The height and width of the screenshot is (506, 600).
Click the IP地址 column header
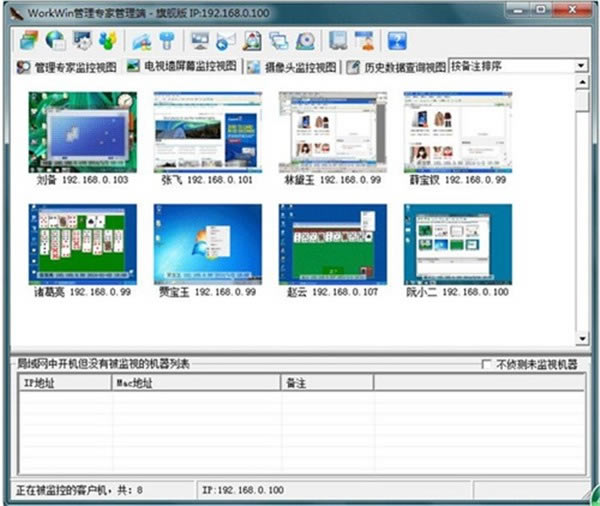pos(65,383)
